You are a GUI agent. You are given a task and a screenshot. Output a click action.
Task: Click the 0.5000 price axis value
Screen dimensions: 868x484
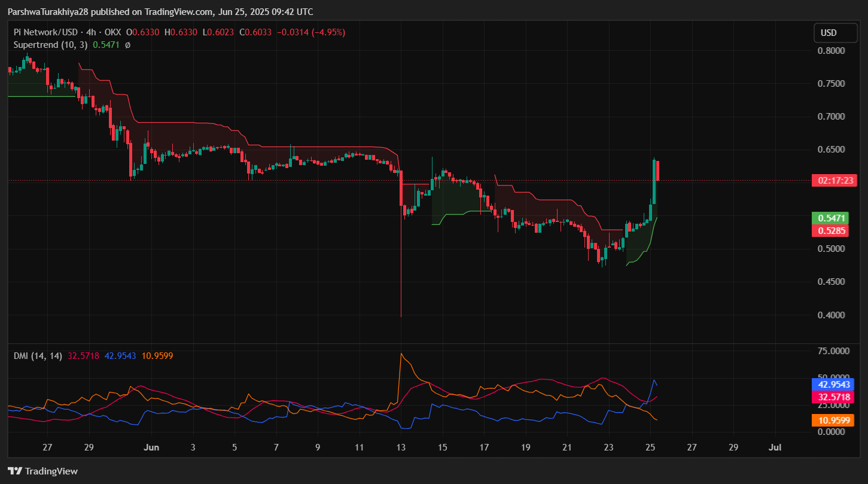coord(832,249)
